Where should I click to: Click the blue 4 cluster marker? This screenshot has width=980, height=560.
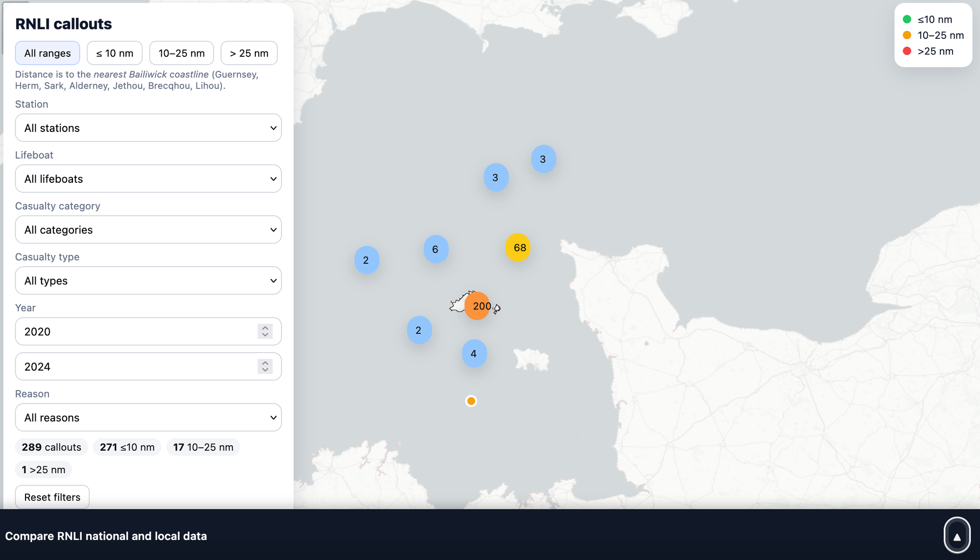[474, 354]
